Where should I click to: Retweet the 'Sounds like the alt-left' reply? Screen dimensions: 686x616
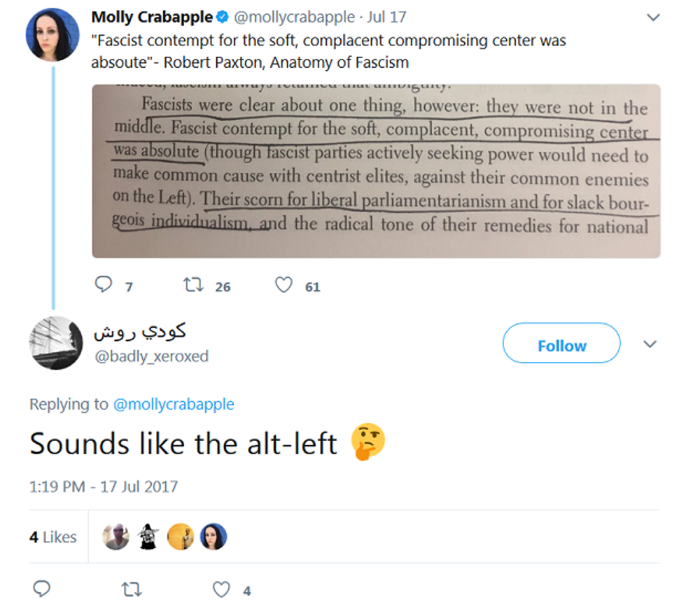131,589
